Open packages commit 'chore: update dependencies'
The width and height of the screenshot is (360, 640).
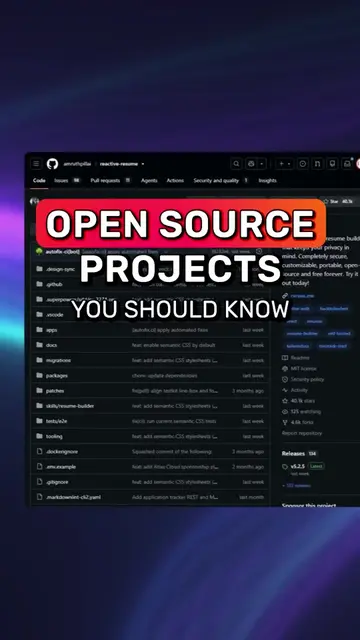point(164,376)
